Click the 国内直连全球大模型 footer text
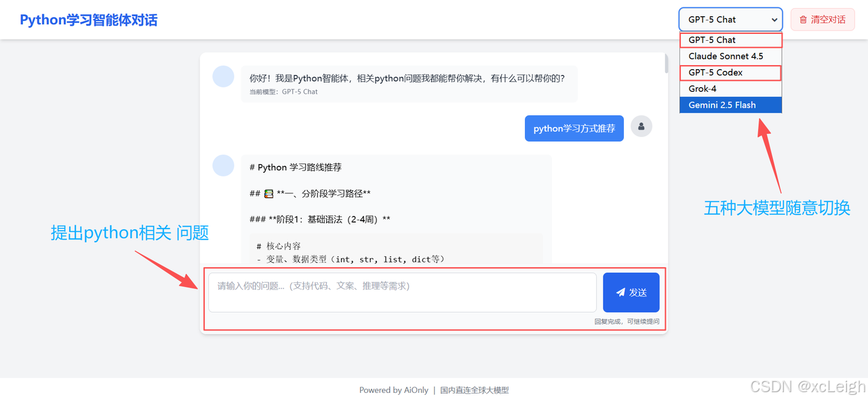868x401 pixels. point(475,390)
